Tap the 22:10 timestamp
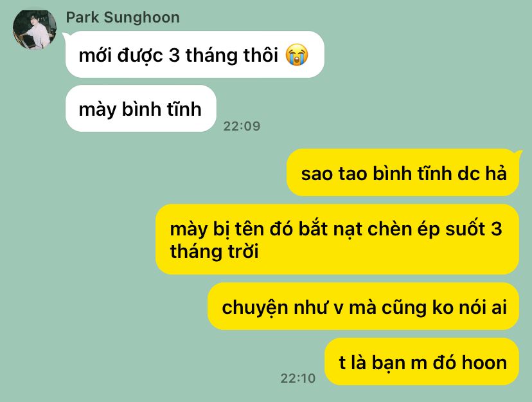The width and height of the screenshot is (532, 402). click(298, 378)
